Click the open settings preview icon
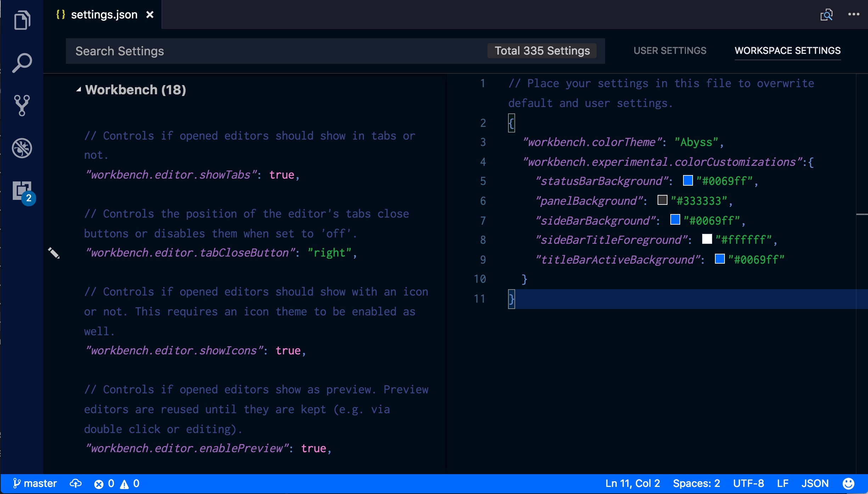The height and width of the screenshot is (494, 868). point(826,15)
